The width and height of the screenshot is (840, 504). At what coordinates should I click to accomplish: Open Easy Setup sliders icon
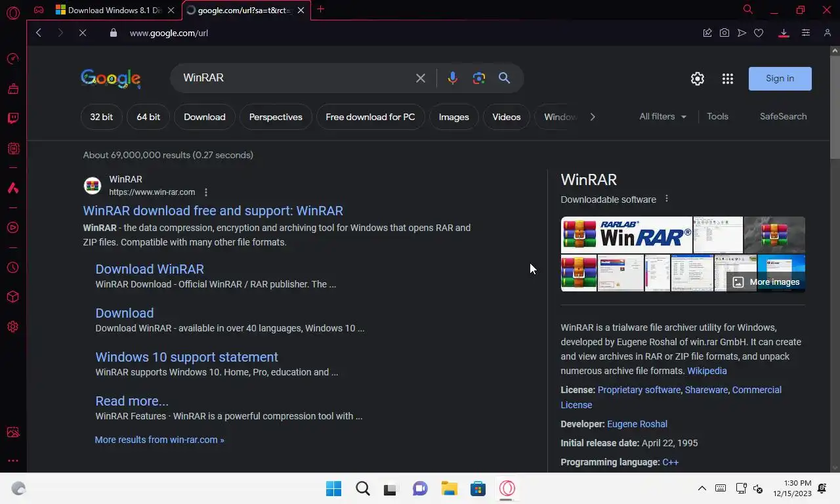806,33
